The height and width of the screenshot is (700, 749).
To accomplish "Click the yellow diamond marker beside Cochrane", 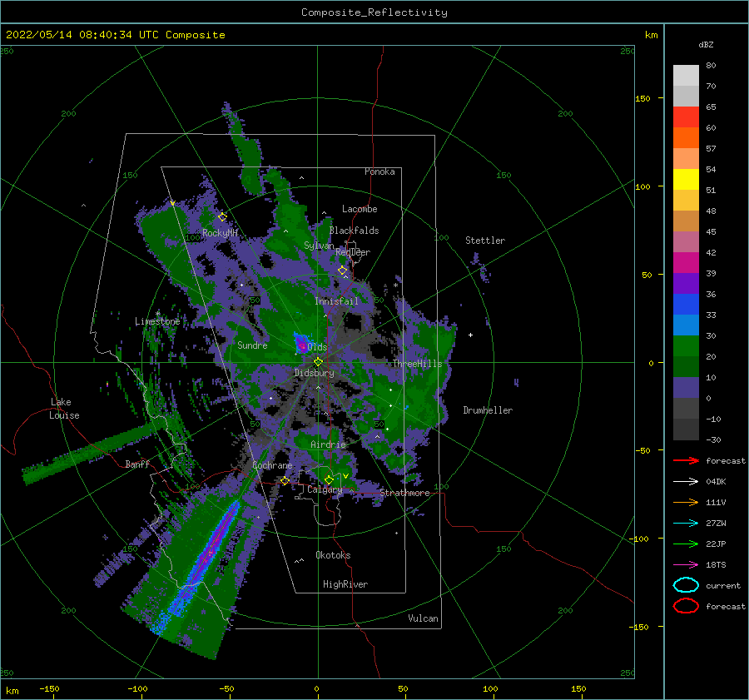I will pos(285,481).
